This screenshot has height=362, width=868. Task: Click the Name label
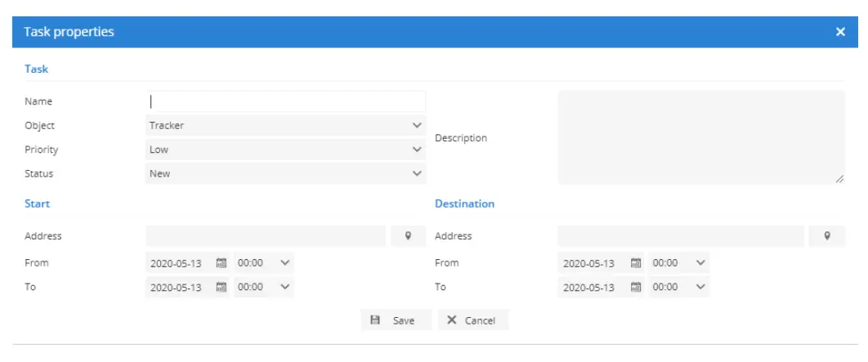[38, 102]
